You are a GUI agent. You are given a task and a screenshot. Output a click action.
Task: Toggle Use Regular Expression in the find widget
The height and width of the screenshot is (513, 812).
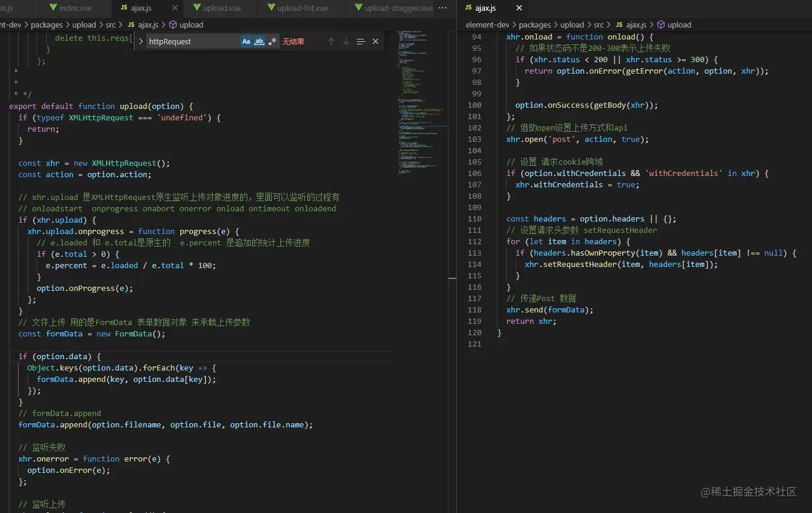[272, 41]
